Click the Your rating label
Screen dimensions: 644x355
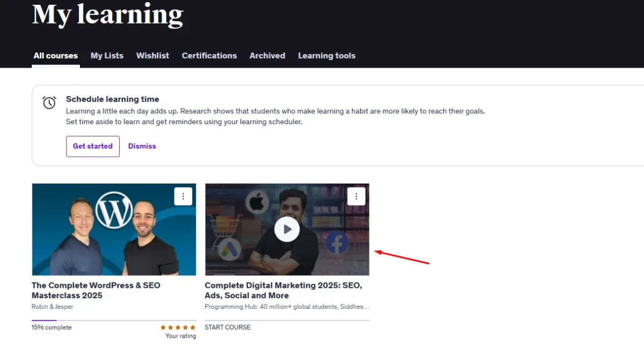pyautogui.click(x=181, y=336)
